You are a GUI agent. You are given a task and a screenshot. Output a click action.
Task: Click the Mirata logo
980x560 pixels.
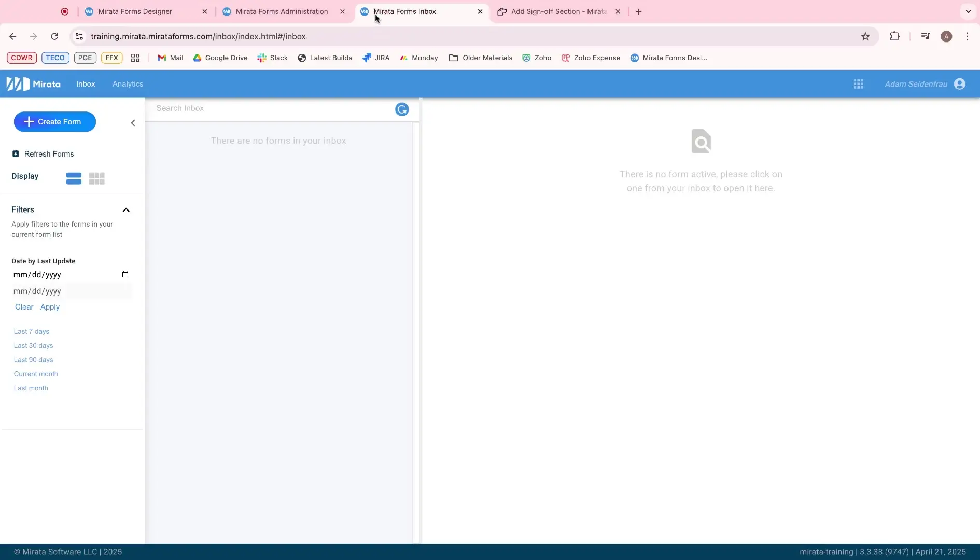coord(33,83)
